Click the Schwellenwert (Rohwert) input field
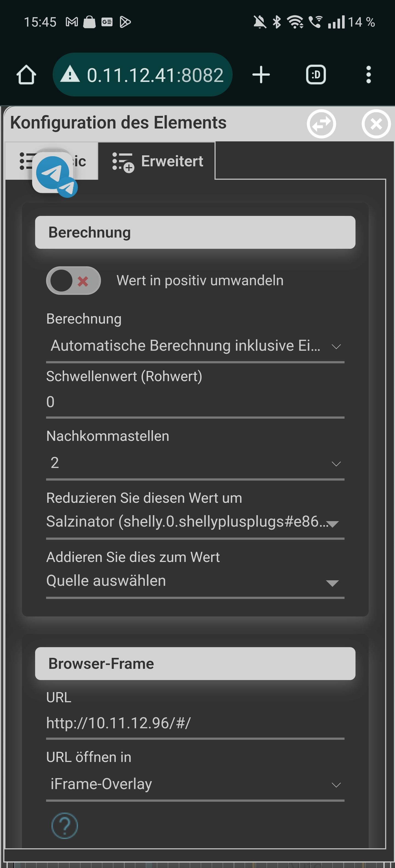395x868 pixels. [195, 402]
